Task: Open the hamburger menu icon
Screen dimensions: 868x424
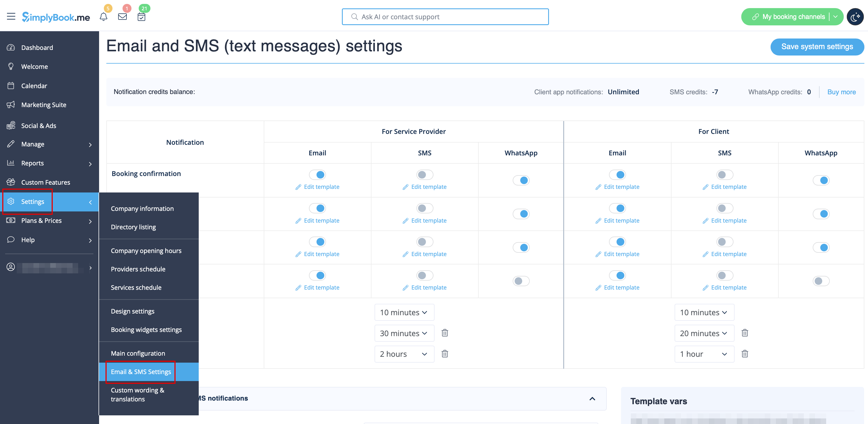Action: [x=11, y=16]
